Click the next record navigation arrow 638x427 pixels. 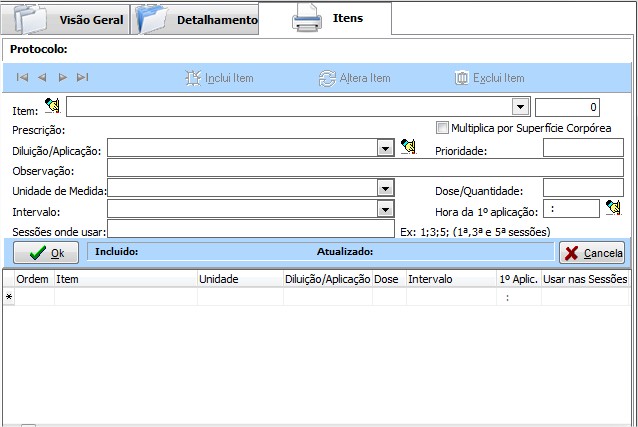tap(62, 78)
